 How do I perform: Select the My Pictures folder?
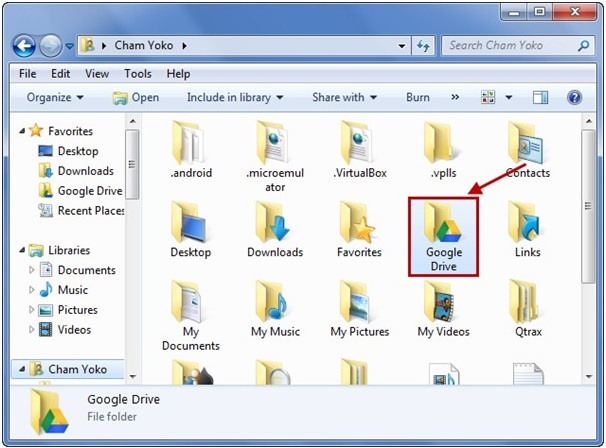tap(359, 309)
